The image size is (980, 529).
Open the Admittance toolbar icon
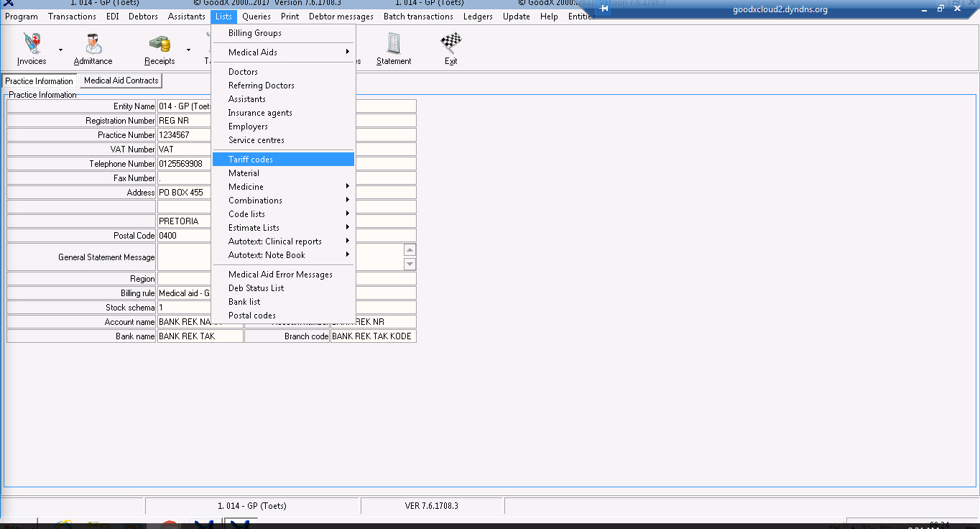[x=93, y=45]
